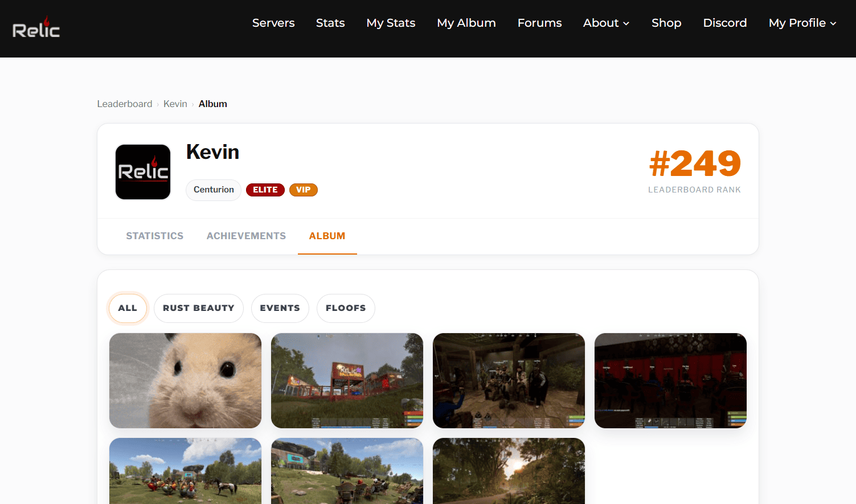Expand the My Profile dropdown
856x504 pixels.
click(x=802, y=23)
